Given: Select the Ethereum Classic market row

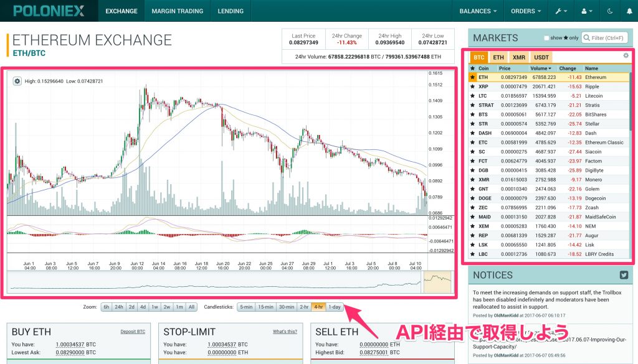Looking at the screenshot, I should (549, 142).
